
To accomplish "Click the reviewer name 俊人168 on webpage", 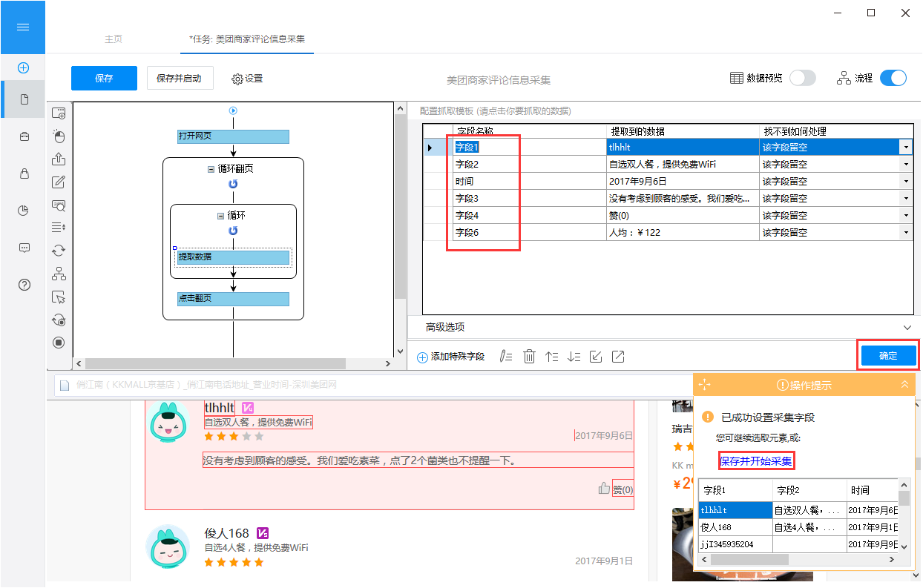I will point(227,533).
